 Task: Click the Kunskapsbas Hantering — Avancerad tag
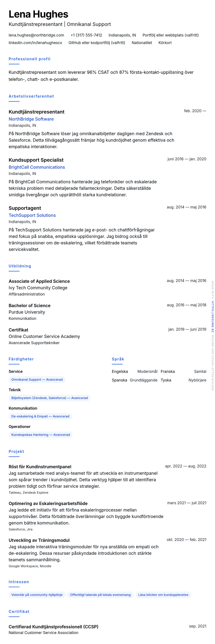pyautogui.click(x=40, y=435)
